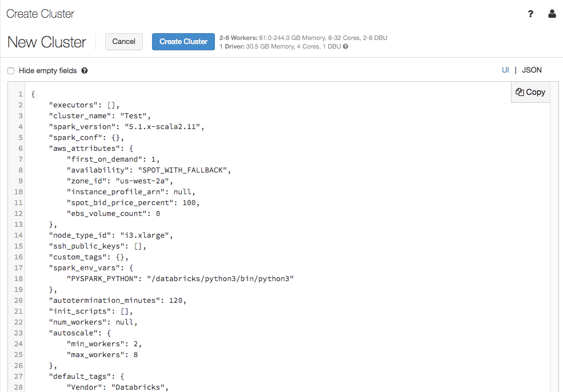Enable the Hide empty fields checkbox
The height and width of the screenshot is (392, 563).
click(10, 70)
